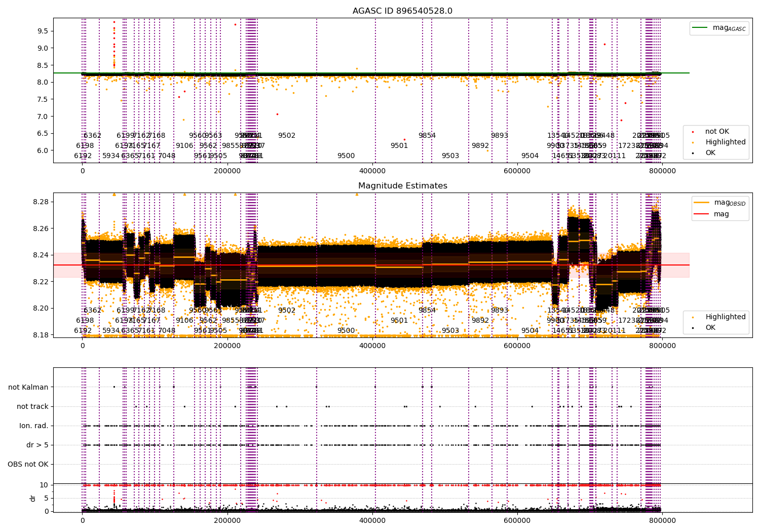Select the mag OBSID legend label

point(730,203)
